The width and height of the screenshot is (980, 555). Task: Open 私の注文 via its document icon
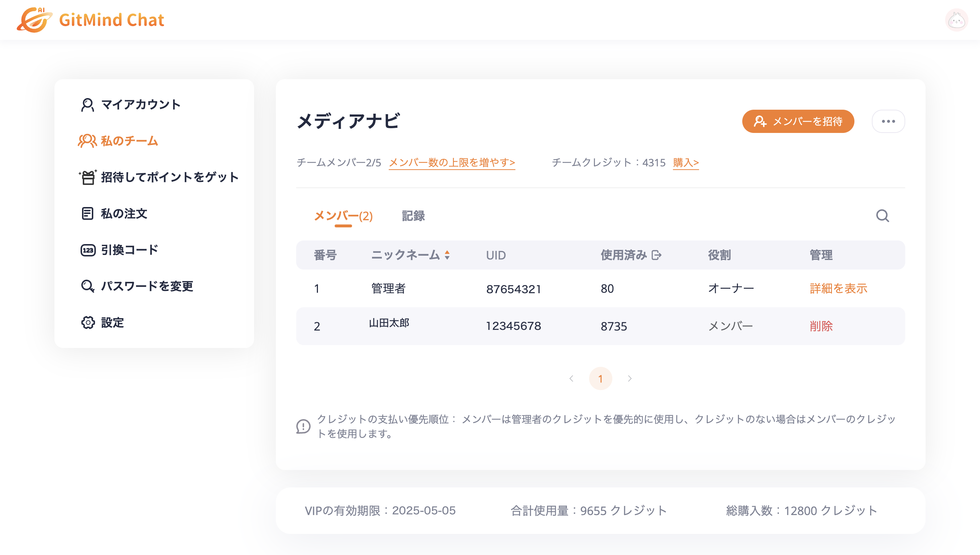click(87, 213)
